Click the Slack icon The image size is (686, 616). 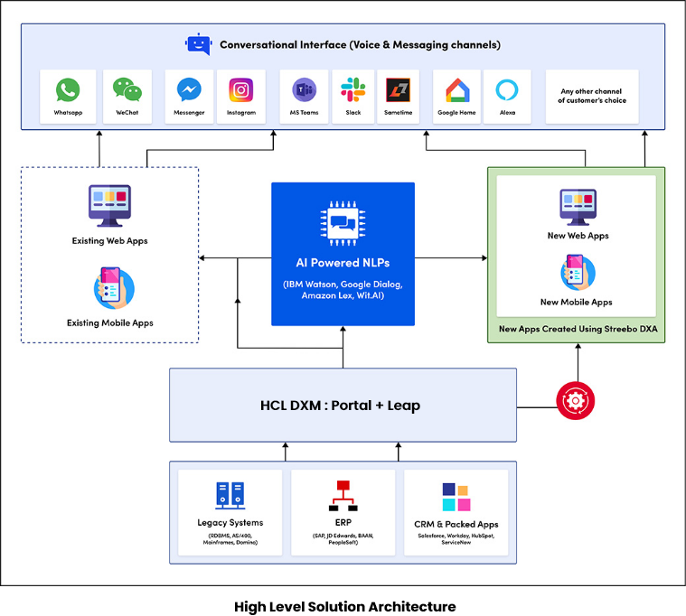353,89
